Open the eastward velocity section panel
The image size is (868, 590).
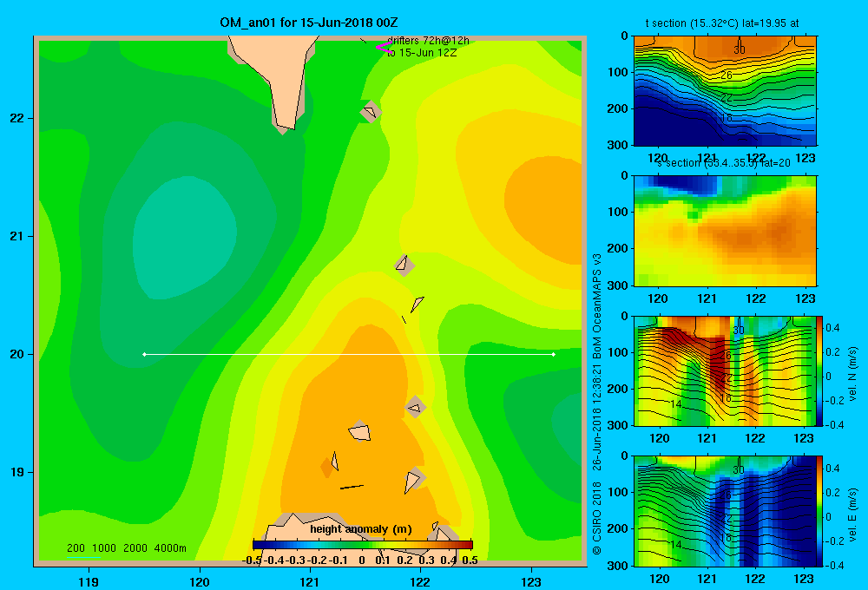click(725, 511)
